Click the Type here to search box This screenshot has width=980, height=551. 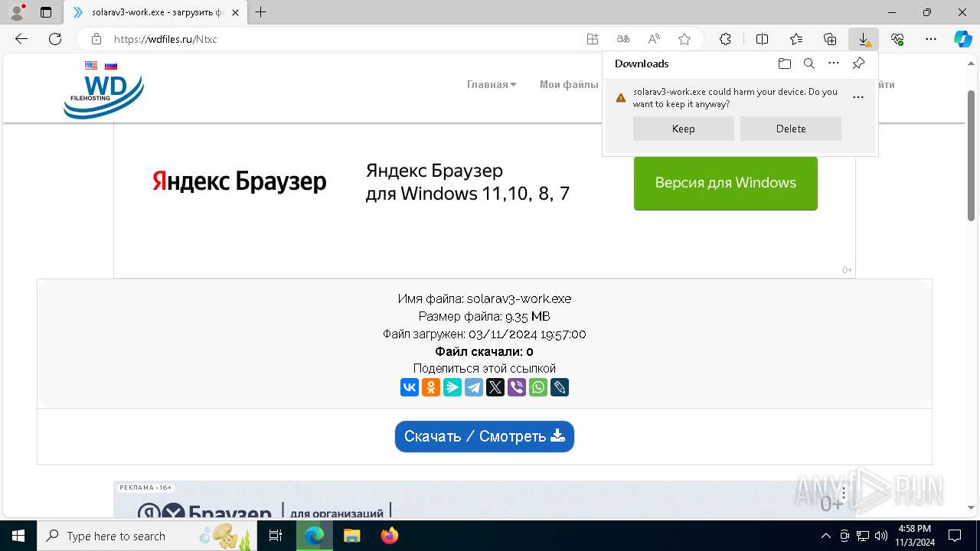pyautogui.click(x=147, y=536)
